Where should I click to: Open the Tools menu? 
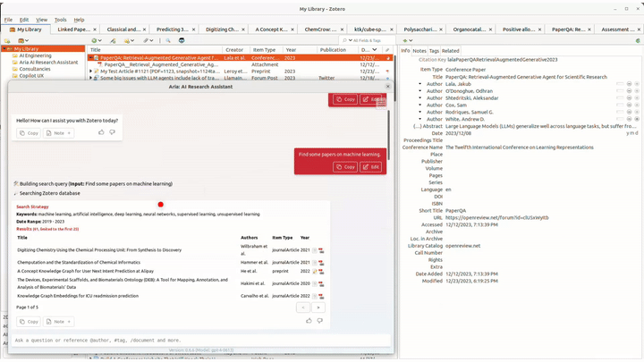[60, 19]
